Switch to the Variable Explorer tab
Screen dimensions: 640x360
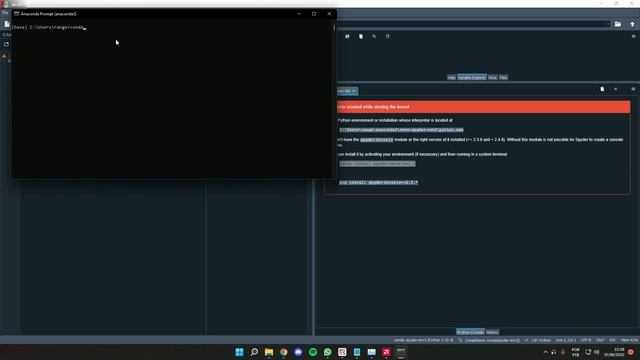(x=472, y=77)
